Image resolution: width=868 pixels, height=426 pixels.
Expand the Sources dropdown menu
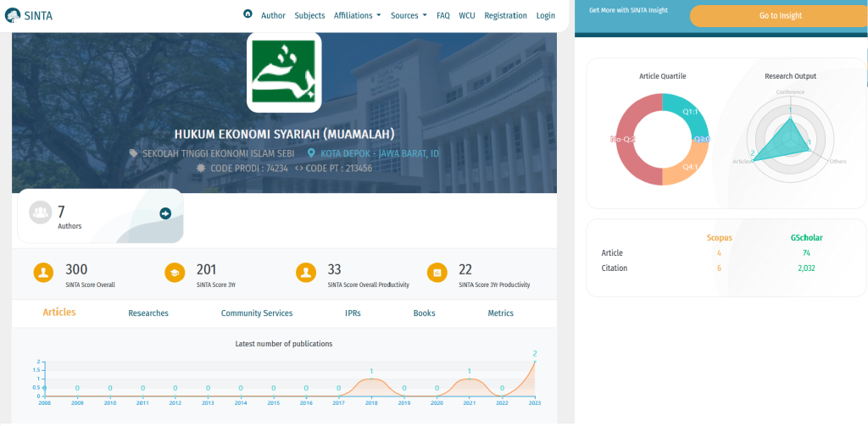pyautogui.click(x=409, y=15)
